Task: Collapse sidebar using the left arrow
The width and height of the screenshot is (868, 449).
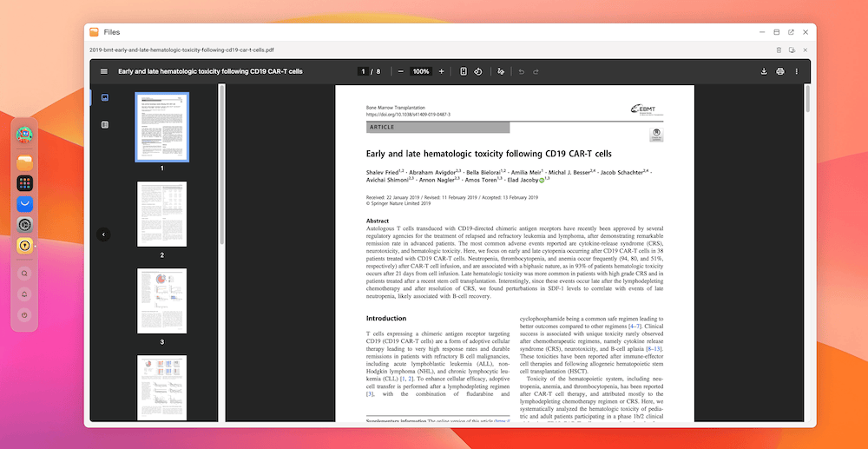Action: [x=104, y=234]
